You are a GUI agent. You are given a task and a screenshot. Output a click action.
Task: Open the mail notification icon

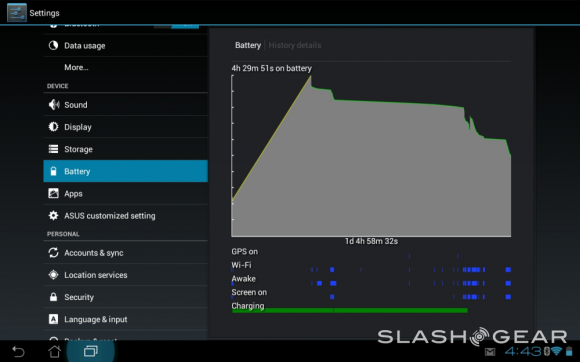point(490,352)
